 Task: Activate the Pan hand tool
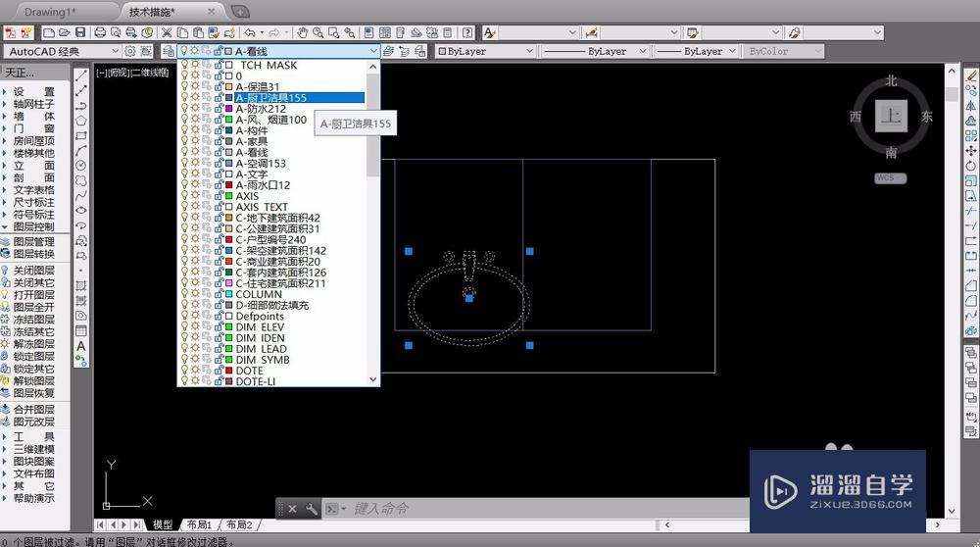click(x=303, y=32)
